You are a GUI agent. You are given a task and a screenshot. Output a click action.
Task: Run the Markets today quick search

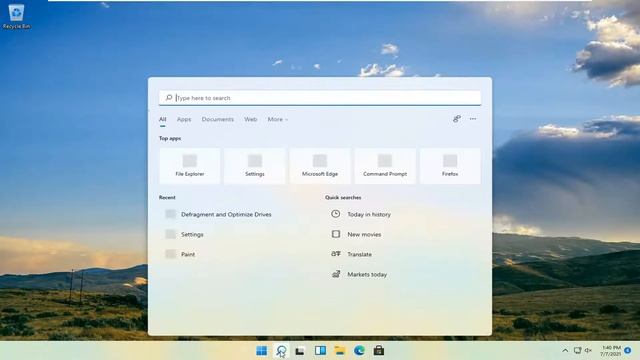367,274
